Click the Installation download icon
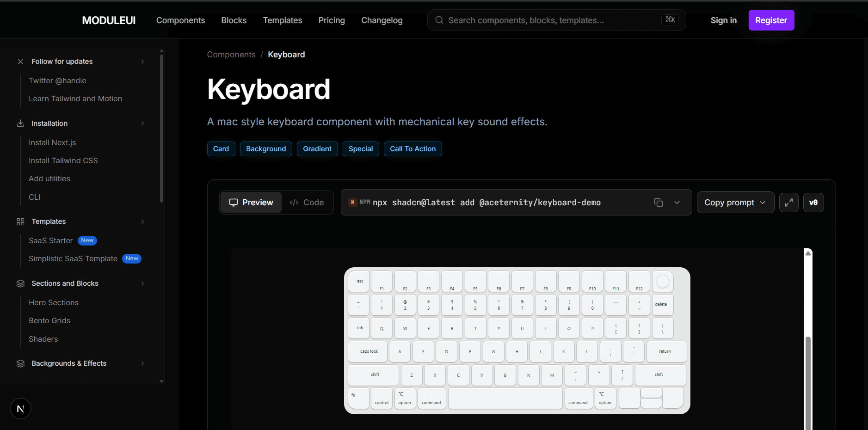 pyautogui.click(x=20, y=123)
